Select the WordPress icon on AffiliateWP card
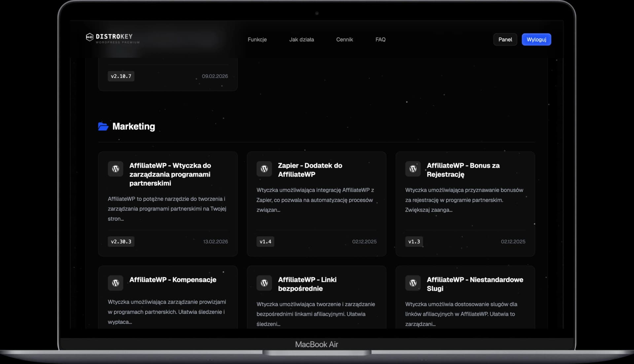The width and height of the screenshot is (634, 364). click(x=115, y=169)
